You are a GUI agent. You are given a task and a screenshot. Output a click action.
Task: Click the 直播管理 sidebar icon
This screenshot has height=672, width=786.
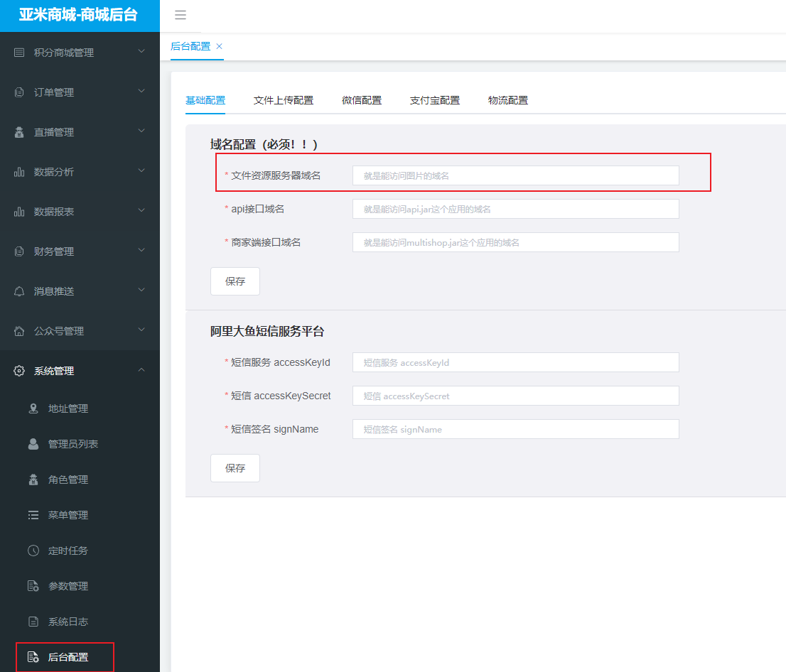point(19,132)
